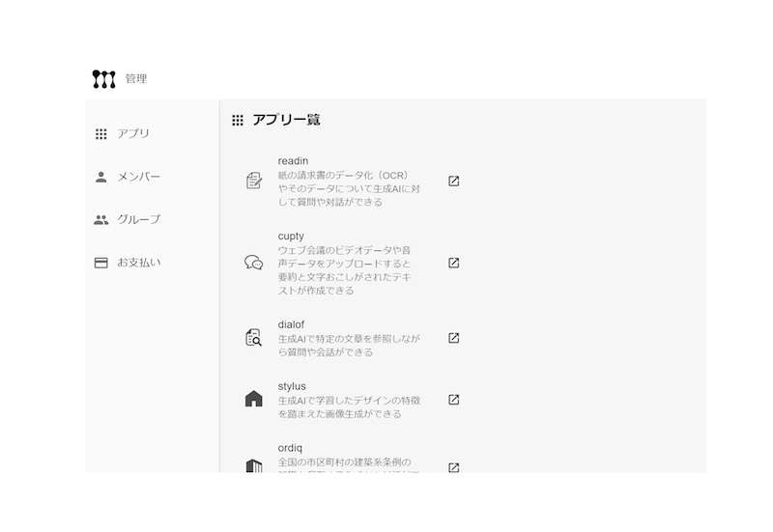
Task: Click the logo icon beside 管理
Action: (x=103, y=78)
